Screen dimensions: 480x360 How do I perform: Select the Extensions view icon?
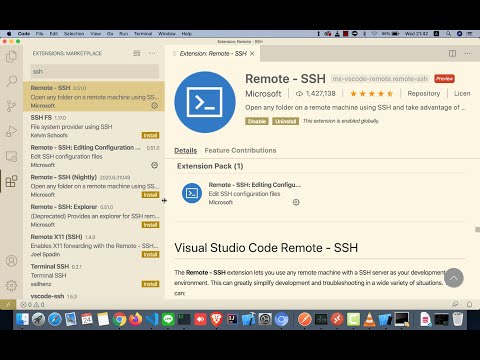(11, 181)
